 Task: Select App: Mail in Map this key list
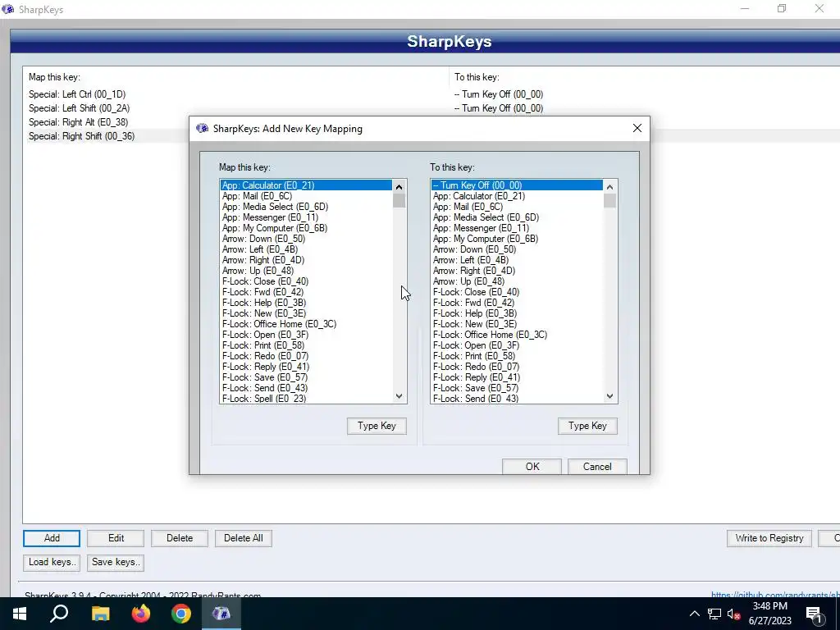306,196
